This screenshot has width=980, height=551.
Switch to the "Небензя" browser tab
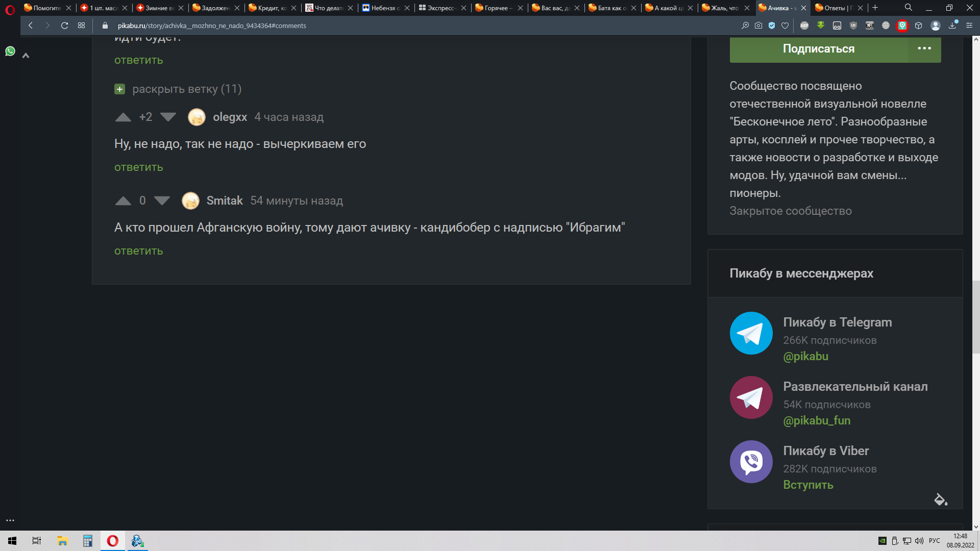coord(382,8)
